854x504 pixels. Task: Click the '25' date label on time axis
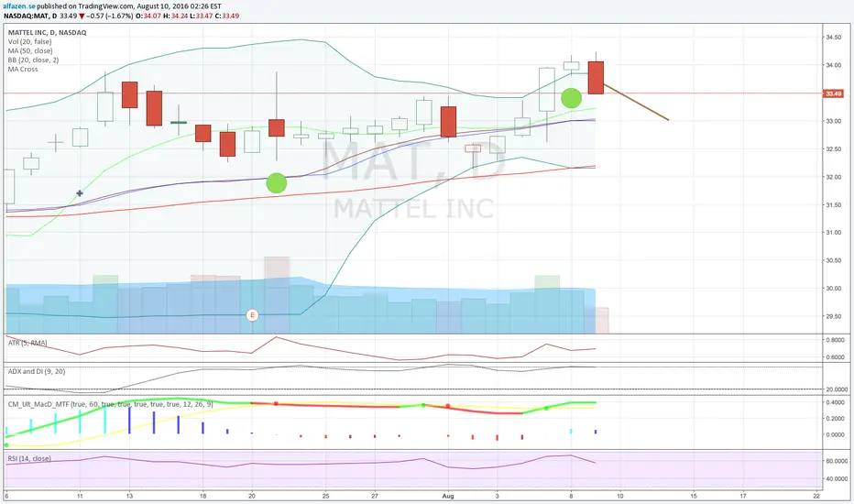point(325,496)
